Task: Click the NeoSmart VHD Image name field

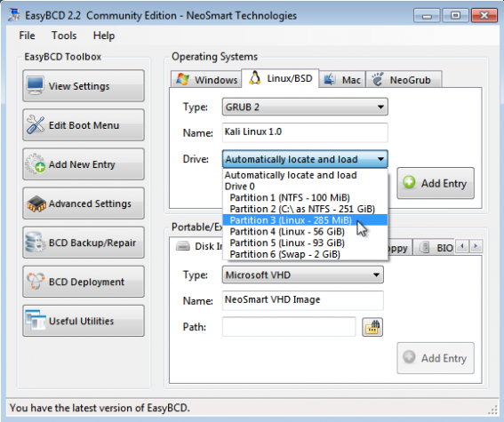Action: tap(302, 300)
